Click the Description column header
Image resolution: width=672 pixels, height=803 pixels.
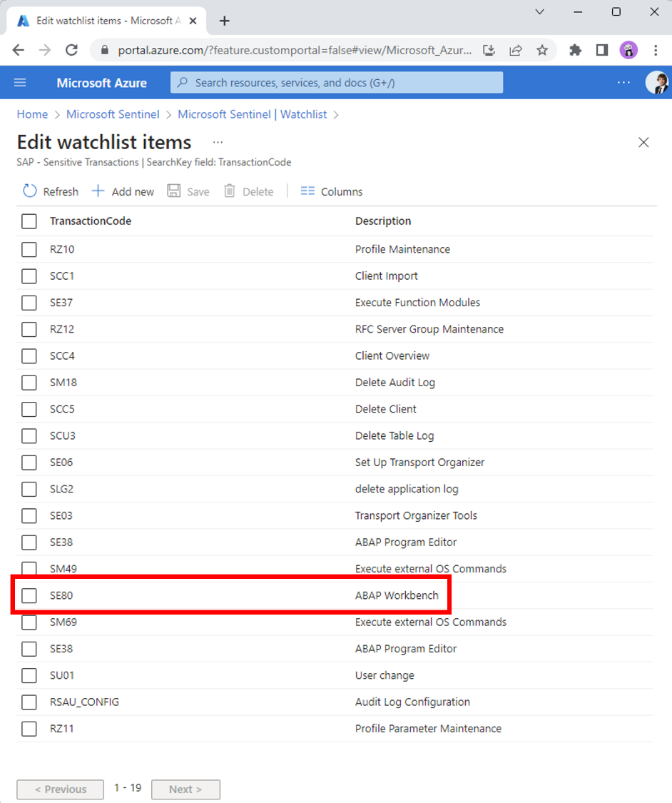coord(383,221)
